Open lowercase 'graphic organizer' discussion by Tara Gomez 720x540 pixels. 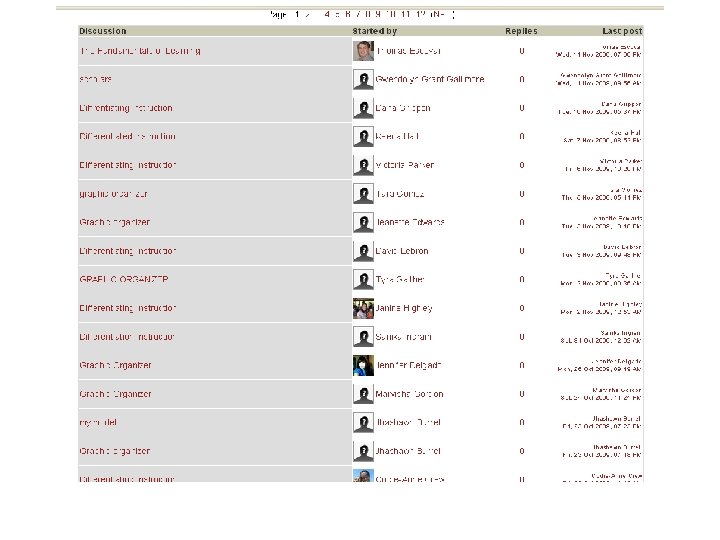(x=113, y=194)
